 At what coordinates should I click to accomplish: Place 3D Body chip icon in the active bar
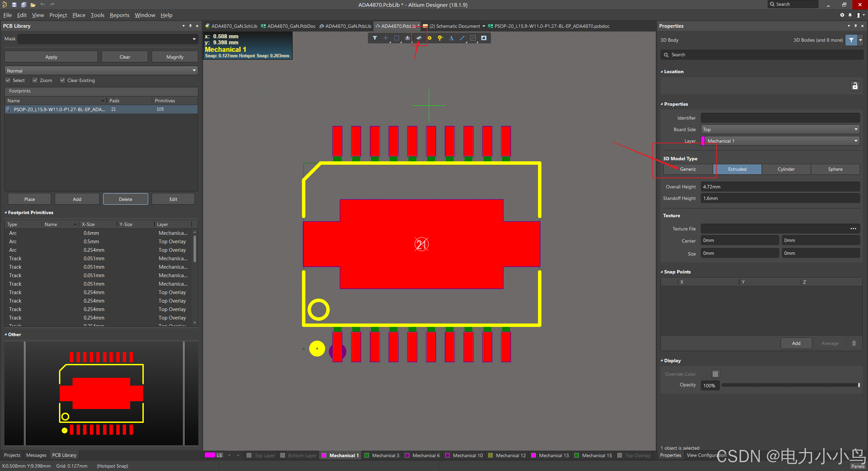pos(419,38)
